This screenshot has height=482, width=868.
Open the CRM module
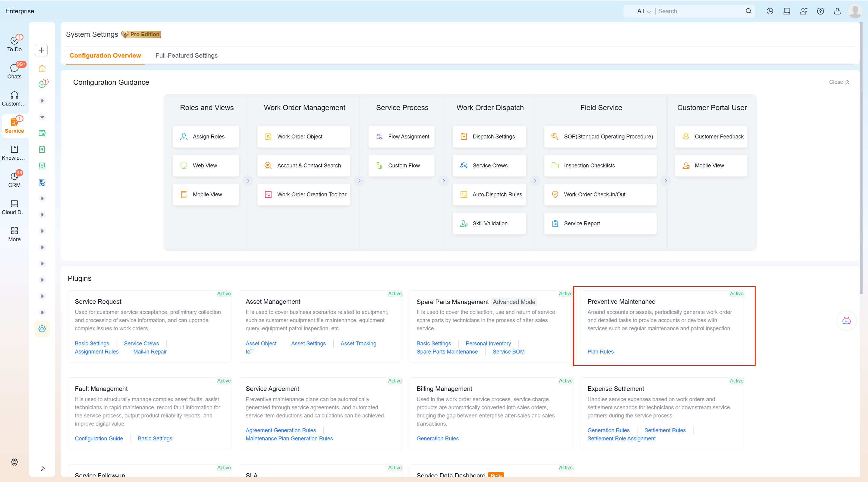[x=14, y=179]
